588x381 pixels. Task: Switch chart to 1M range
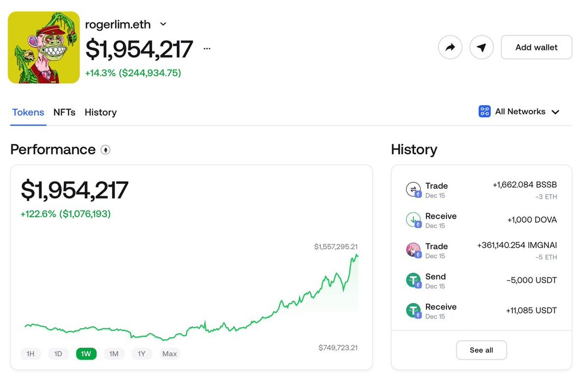(x=114, y=354)
